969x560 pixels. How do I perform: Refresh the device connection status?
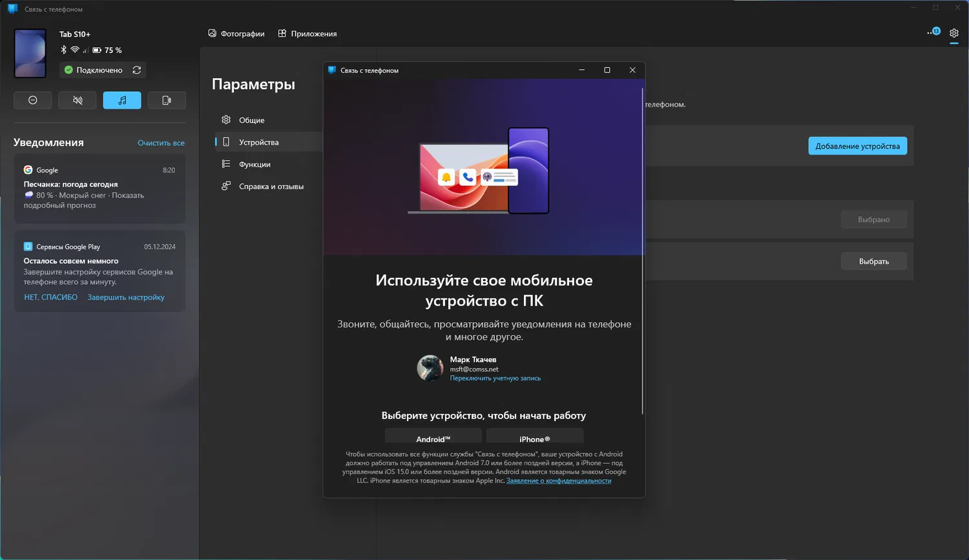pos(137,70)
